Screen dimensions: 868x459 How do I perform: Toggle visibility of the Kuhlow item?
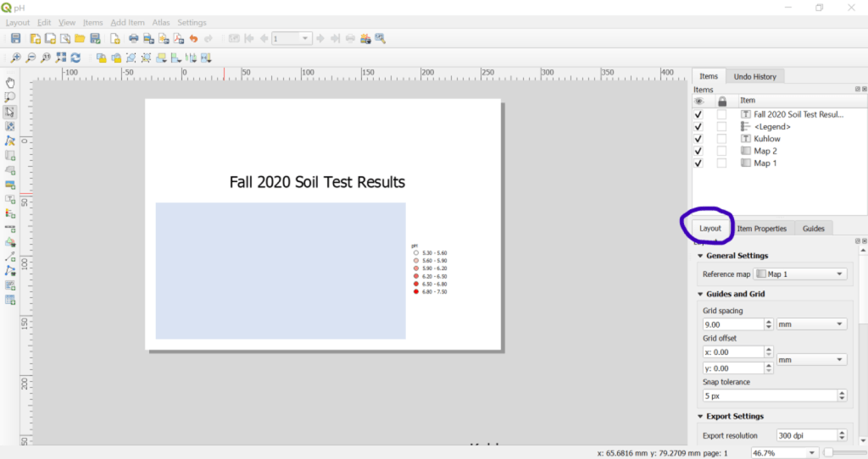tap(698, 139)
